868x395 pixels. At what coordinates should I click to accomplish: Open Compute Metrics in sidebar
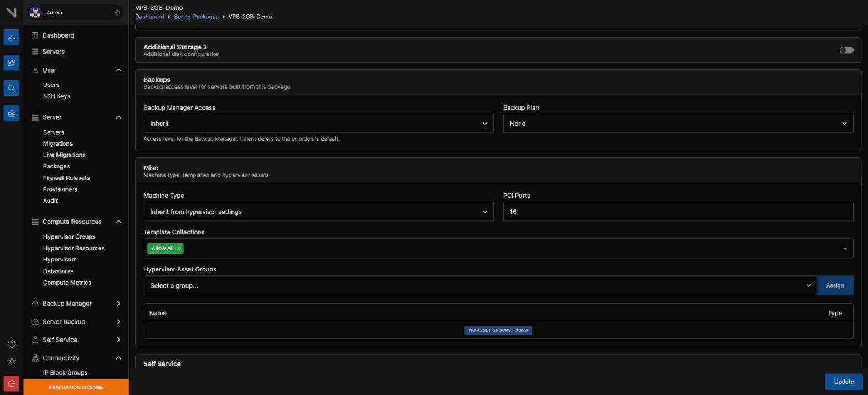(67, 283)
